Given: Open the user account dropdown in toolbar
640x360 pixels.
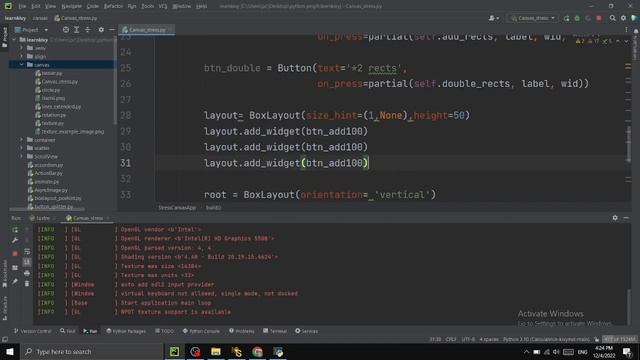Looking at the screenshot, I should (x=494, y=18).
